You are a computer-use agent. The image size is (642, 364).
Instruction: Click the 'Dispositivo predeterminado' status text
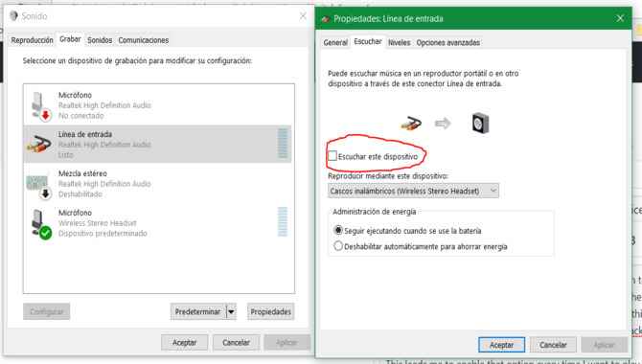[x=103, y=234]
